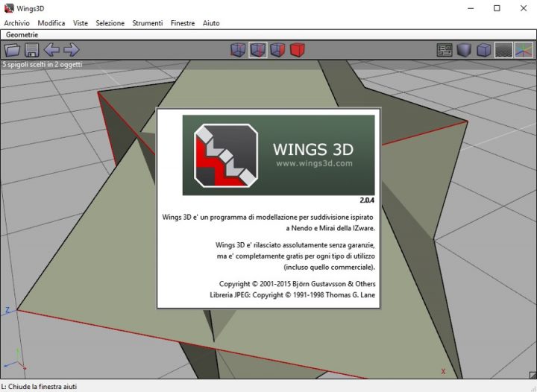Click the Redo right arrow icon
Screen dimensions: 537x392
72,50
